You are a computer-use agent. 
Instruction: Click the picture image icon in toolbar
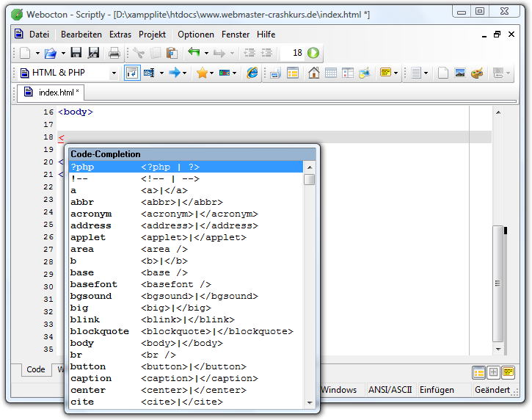[x=460, y=73]
